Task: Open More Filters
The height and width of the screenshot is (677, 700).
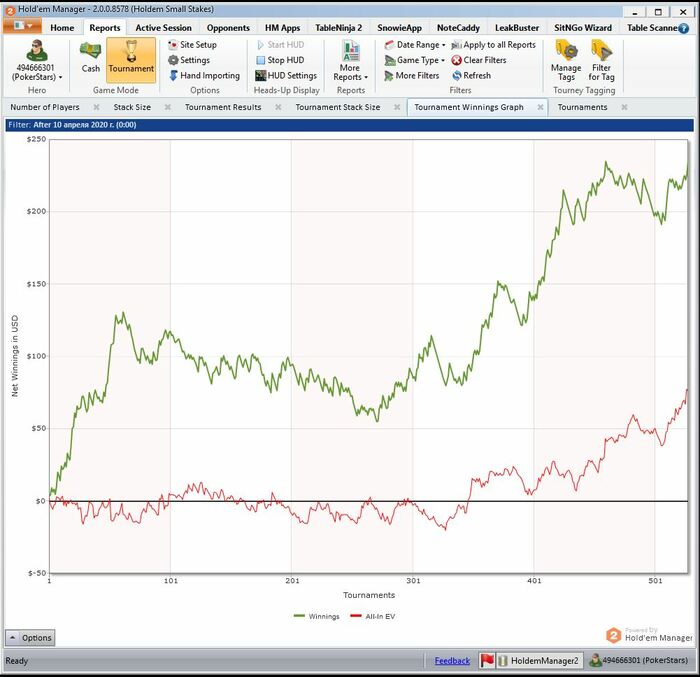Action: (412, 75)
